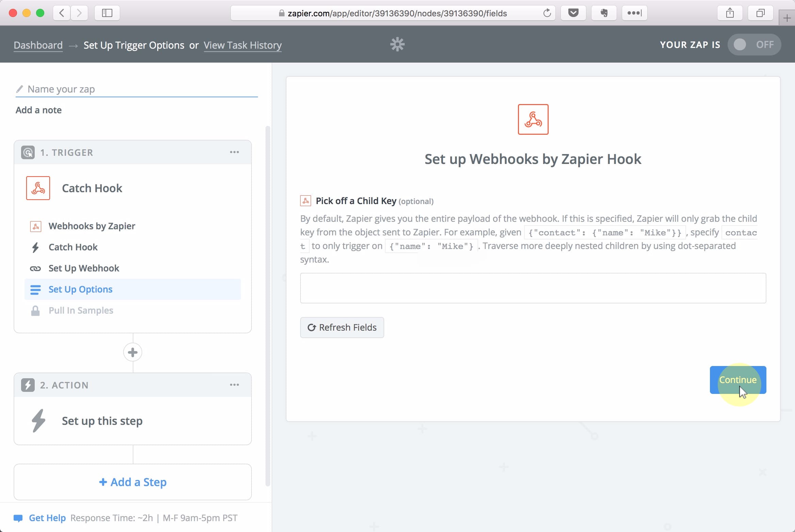Click the Safari forward navigation arrow
The width and height of the screenshot is (795, 532).
pos(79,13)
